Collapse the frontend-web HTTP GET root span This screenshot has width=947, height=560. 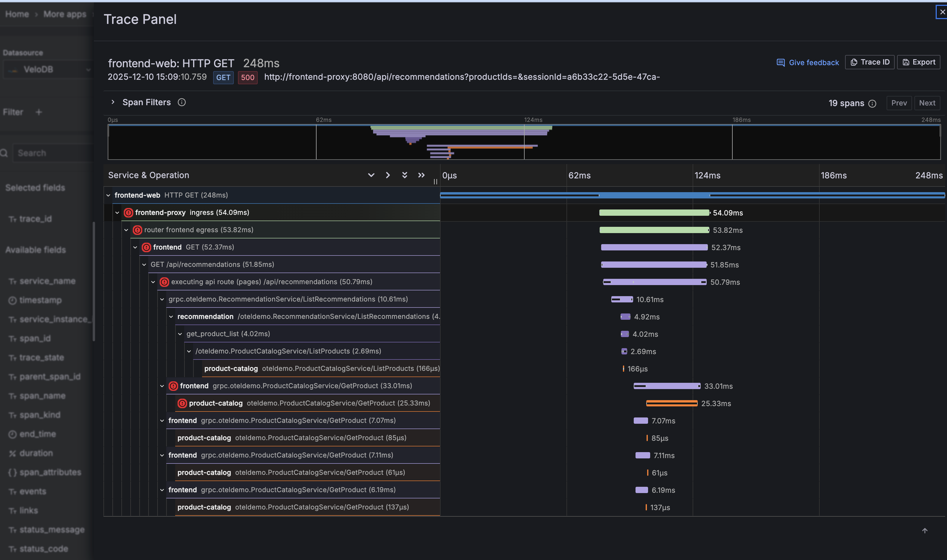pos(108,195)
